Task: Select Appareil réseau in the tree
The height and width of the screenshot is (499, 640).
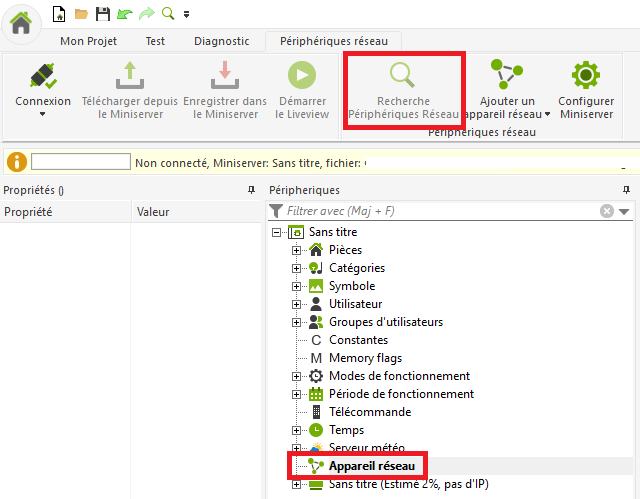Action: 372,466
